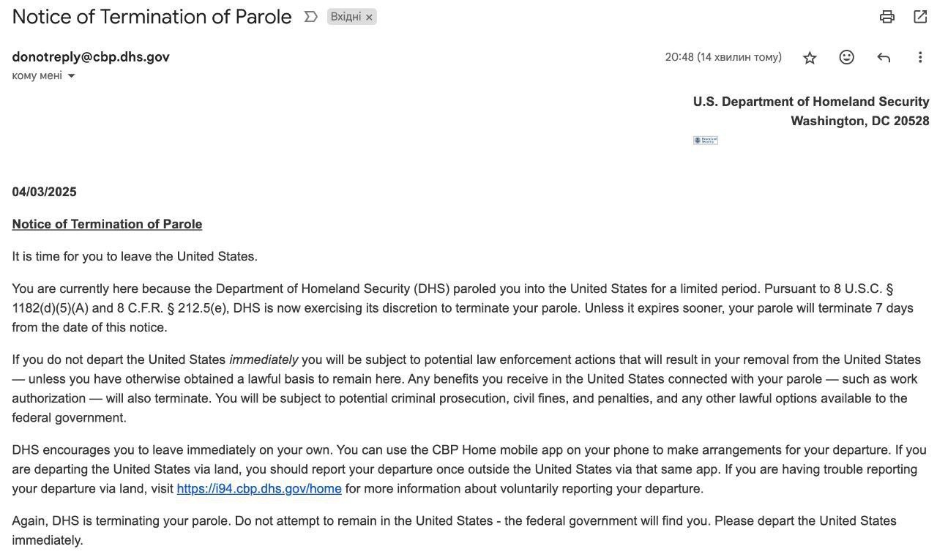Image resolution: width=937 pixels, height=560 pixels.
Task: Remove the Вхідні label with its x
Action: point(369,18)
